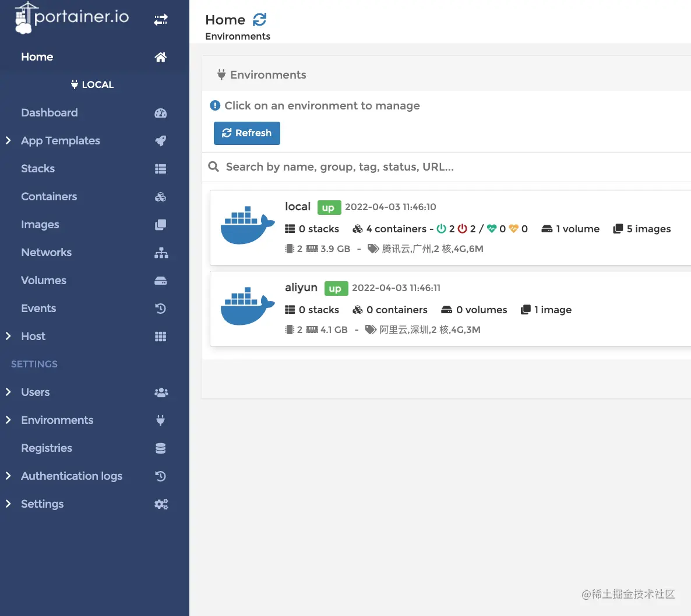Open the aliyun environment by name
This screenshot has height=616, width=691.
pyautogui.click(x=301, y=288)
